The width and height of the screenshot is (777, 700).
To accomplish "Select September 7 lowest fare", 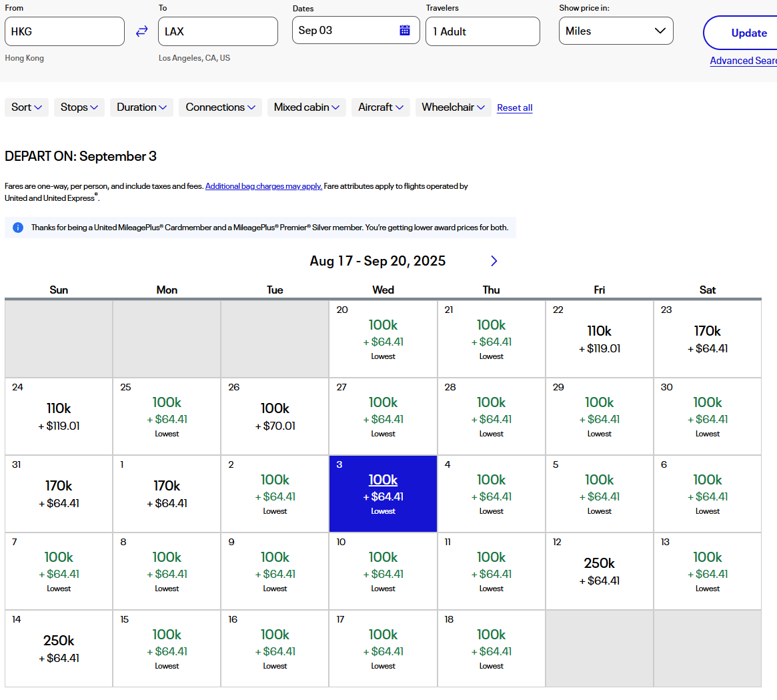I will point(59,571).
